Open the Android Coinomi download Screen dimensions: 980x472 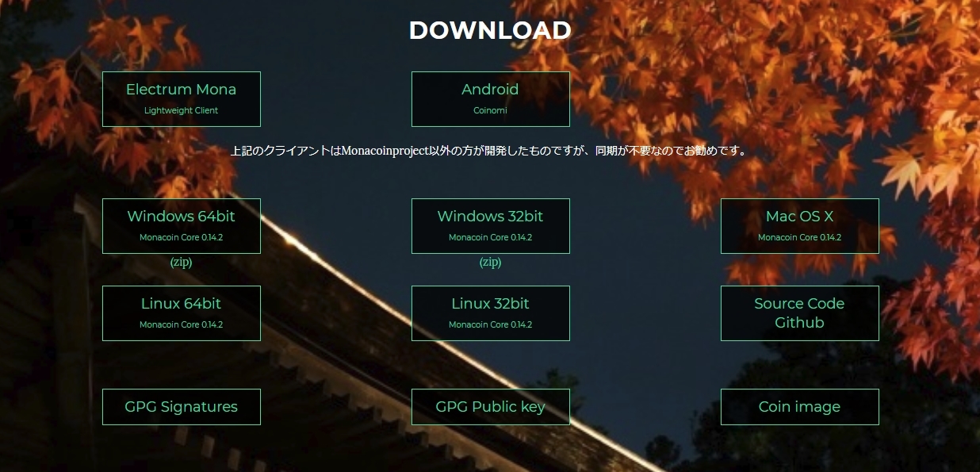coord(490,99)
